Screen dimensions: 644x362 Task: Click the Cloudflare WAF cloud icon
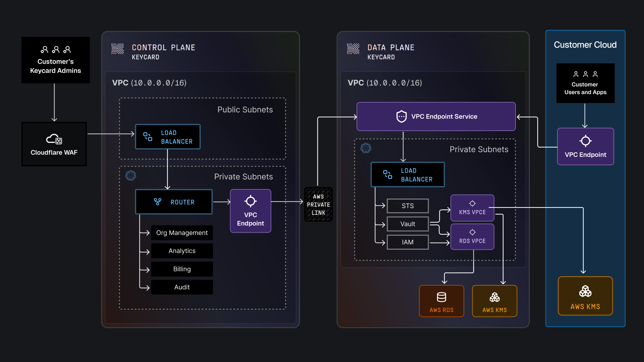(54, 140)
